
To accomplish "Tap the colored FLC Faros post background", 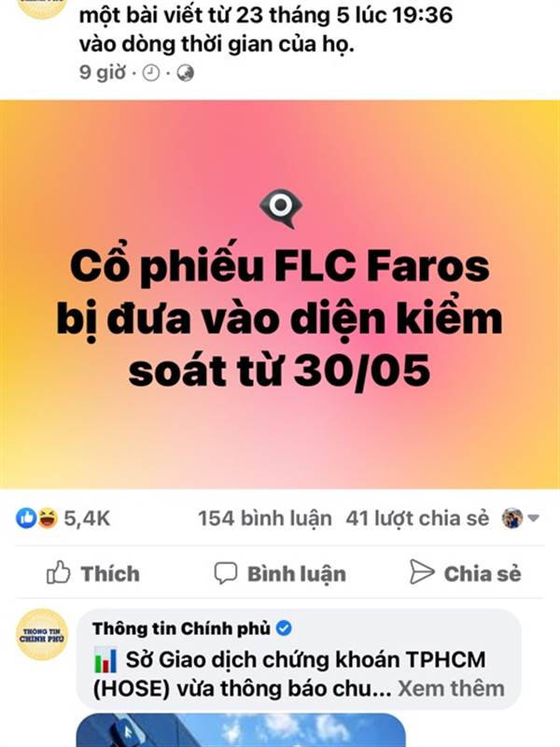I will (x=280, y=294).
